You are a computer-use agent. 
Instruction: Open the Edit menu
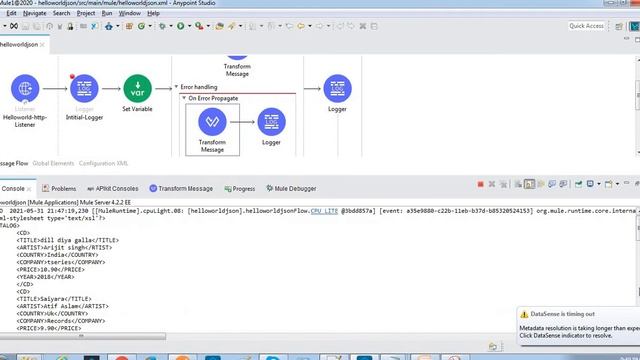click(11, 13)
